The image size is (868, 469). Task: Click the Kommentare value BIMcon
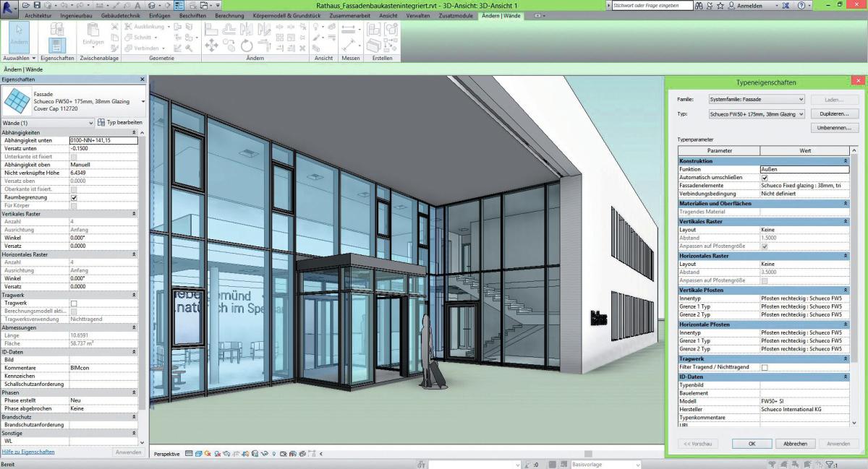pos(103,368)
